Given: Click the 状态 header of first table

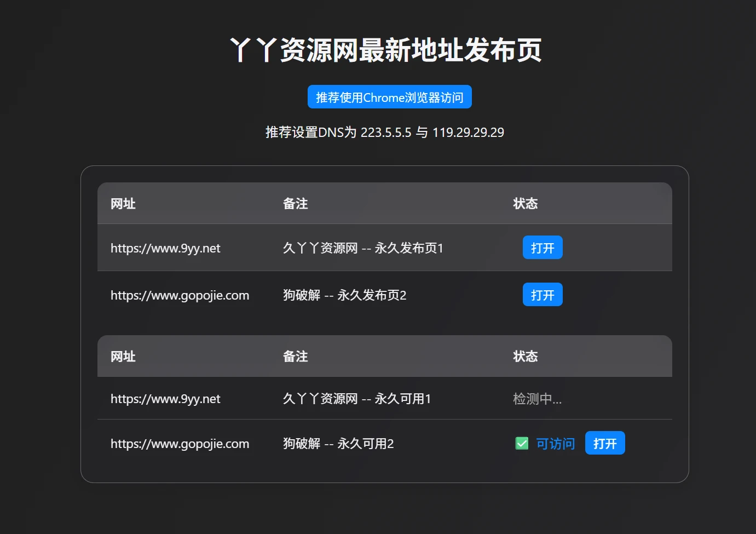Looking at the screenshot, I should (x=526, y=204).
